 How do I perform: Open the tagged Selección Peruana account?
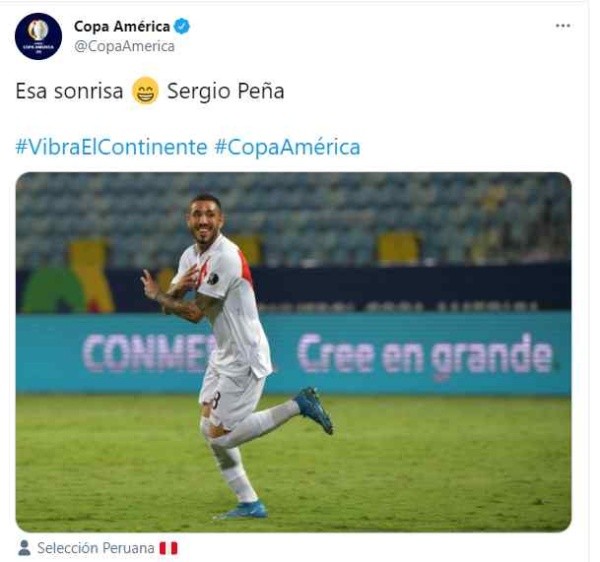96,548
